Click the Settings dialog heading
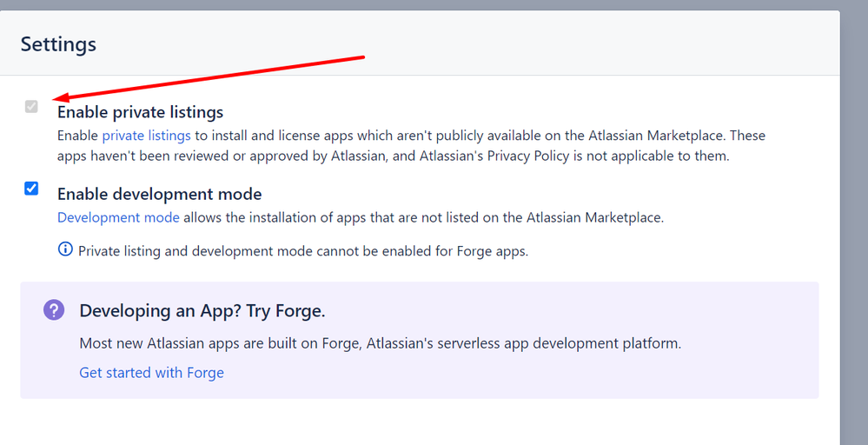Viewport: 868px width, 445px height. coord(59,44)
